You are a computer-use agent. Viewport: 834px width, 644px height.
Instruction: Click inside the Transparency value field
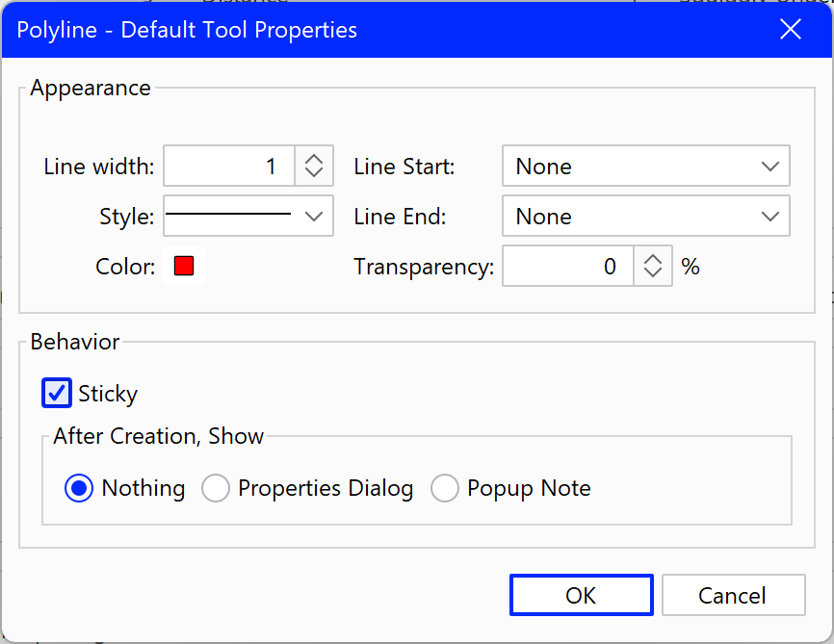pyautogui.click(x=567, y=266)
